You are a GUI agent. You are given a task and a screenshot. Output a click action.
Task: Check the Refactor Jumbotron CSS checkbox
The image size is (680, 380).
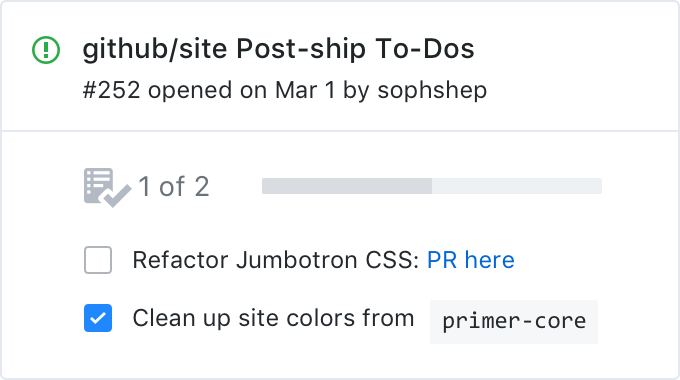[x=98, y=260]
